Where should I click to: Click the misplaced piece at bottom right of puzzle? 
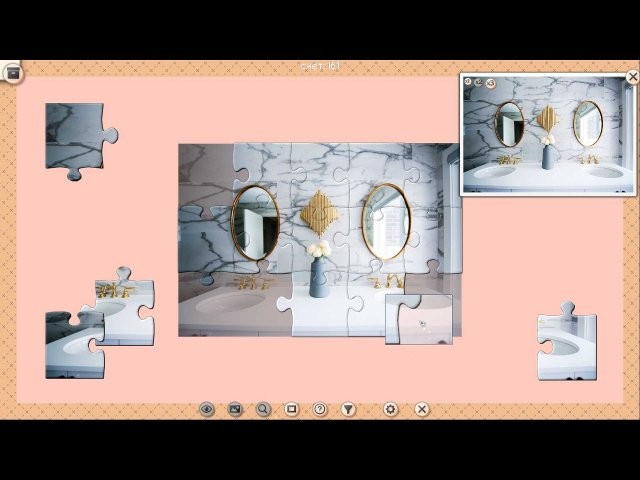420,320
